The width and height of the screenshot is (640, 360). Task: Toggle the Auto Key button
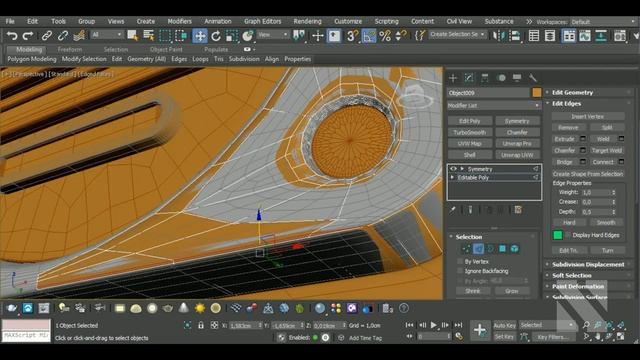[x=504, y=325]
